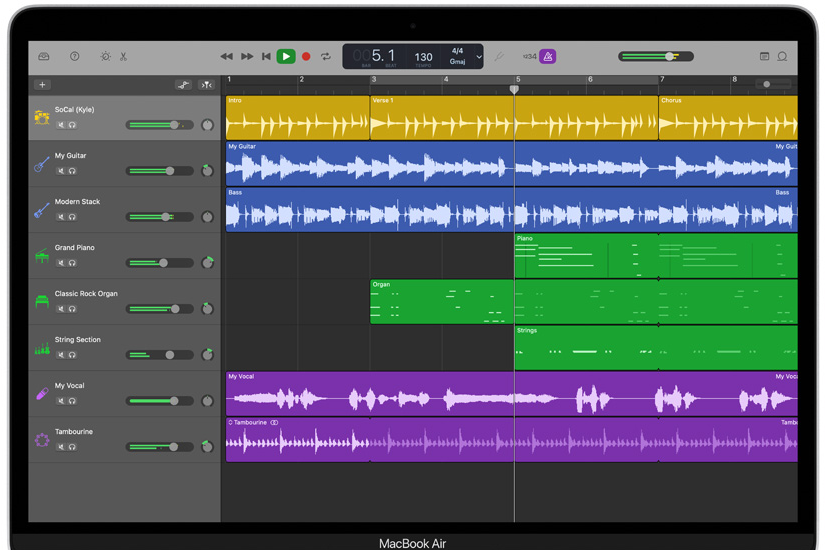Screen dimensions: 825x550
Task: Toggle the 1234 count-in button
Action: pyautogui.click(x=529, y=56)
